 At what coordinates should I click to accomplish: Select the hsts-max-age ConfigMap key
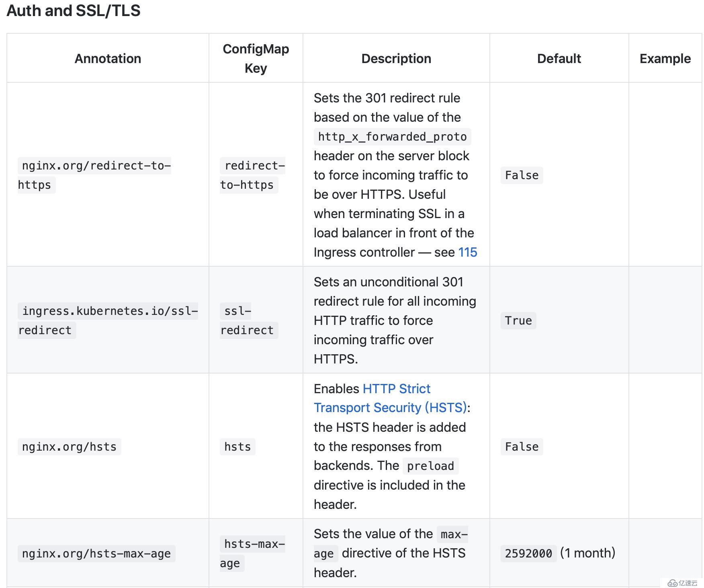pos(252,553)
